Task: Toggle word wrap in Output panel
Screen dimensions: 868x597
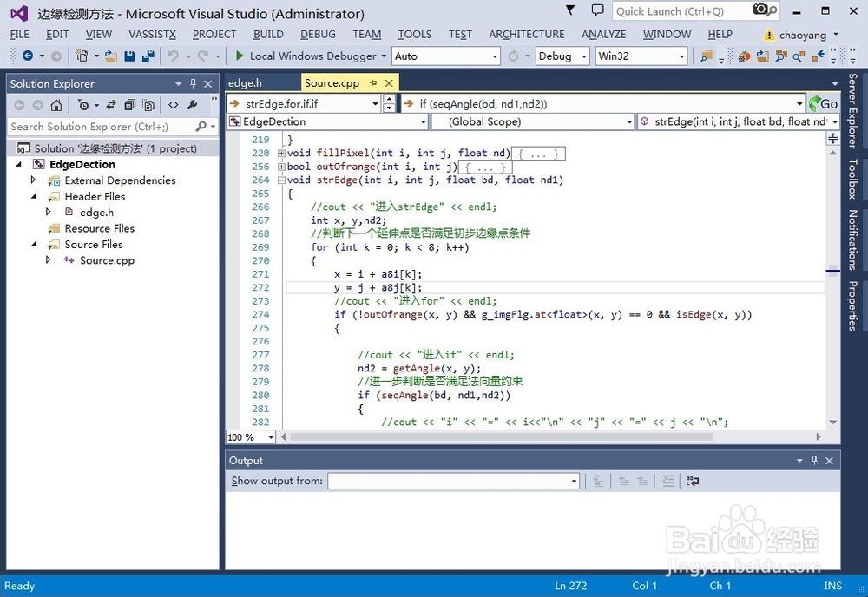Action: point(692,481)
